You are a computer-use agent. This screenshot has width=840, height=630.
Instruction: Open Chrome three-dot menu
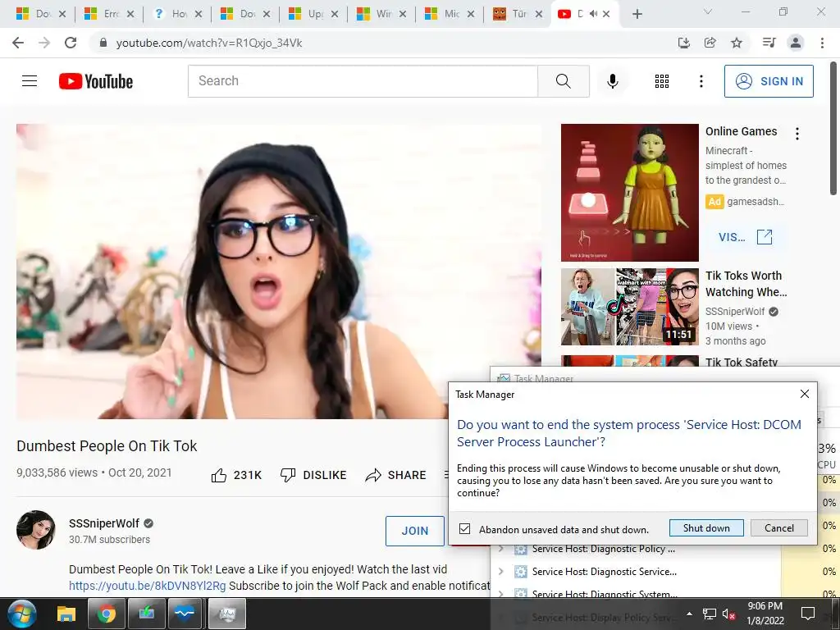pyautogui.click(x=822, y=43)
